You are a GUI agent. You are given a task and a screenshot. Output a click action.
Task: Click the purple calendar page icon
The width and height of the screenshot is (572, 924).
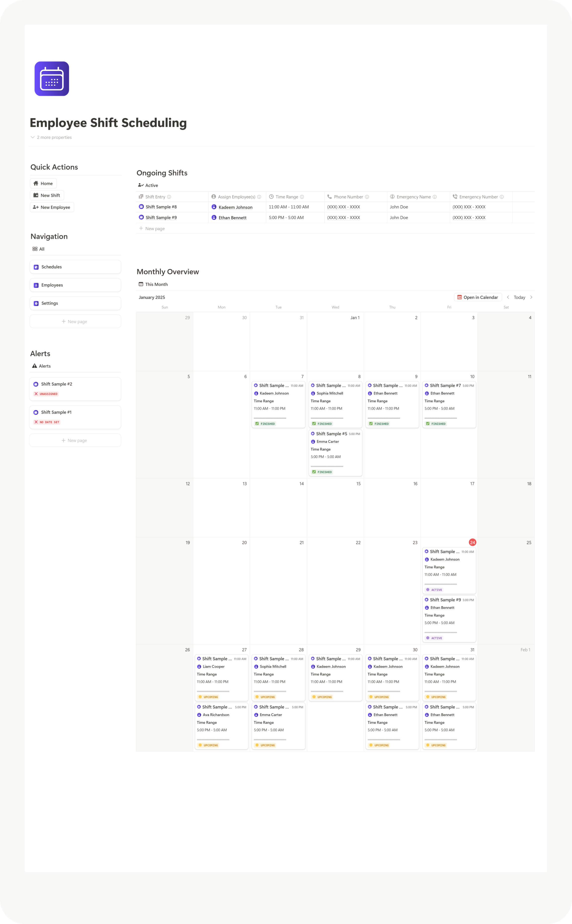coord(52,79)
